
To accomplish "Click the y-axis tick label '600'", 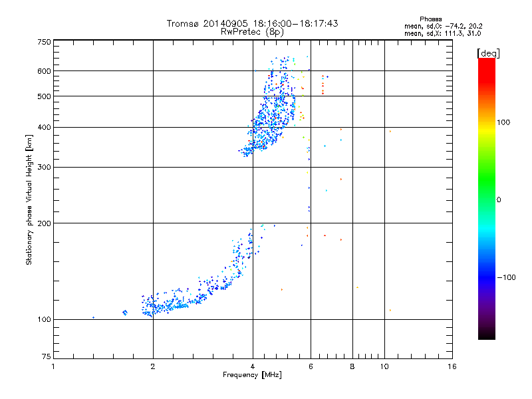I will coord(45,71).
